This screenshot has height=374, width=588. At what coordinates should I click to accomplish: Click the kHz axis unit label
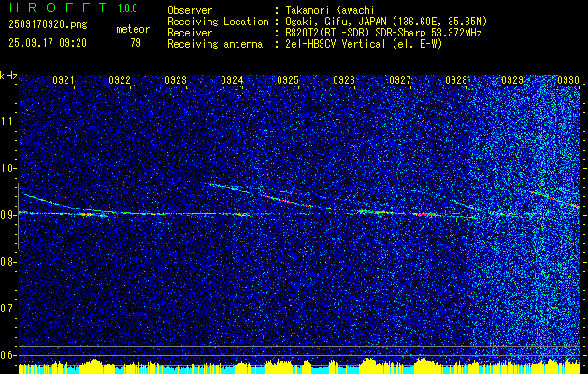point(8,76)
